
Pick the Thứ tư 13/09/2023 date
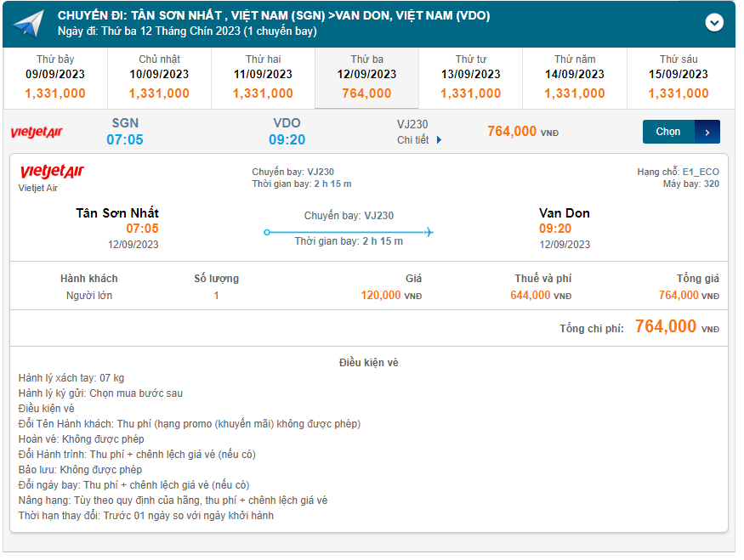coord(470,77)
